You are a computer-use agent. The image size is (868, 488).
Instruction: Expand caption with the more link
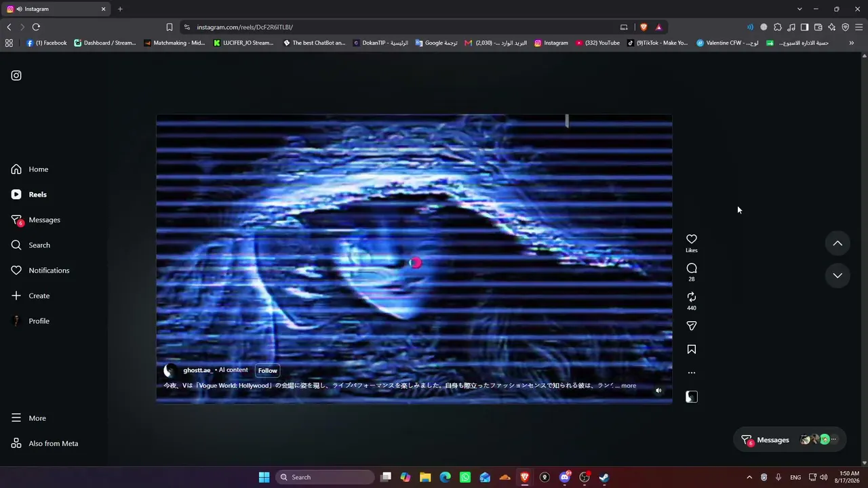tap(629, 386)
